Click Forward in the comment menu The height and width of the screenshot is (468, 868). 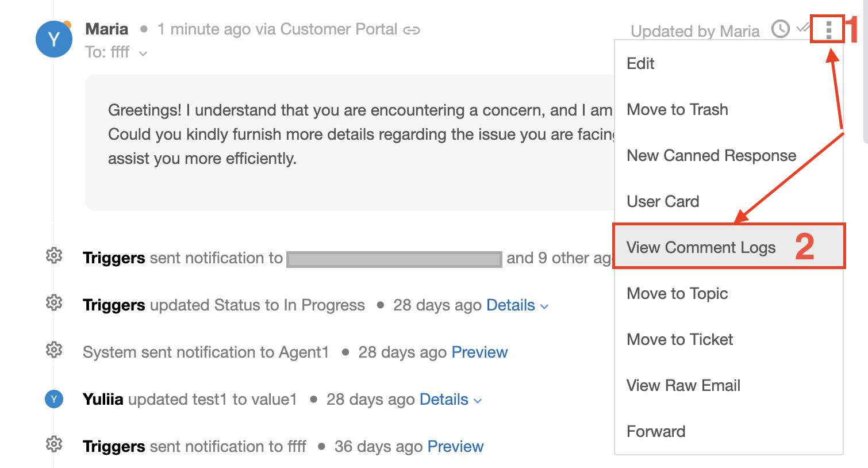coord(656,431)
